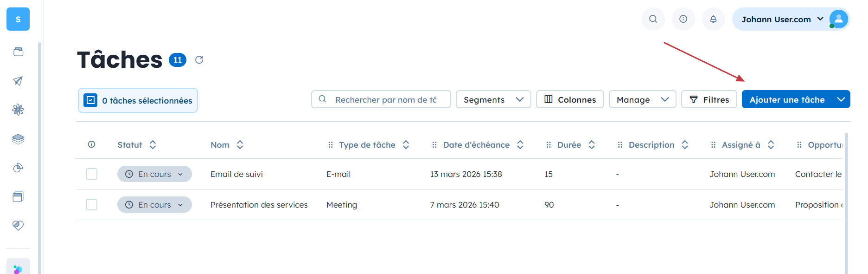Click the paper plane icon in sidebar
This screenshot has height=274, width=868.
pos(18,81)
